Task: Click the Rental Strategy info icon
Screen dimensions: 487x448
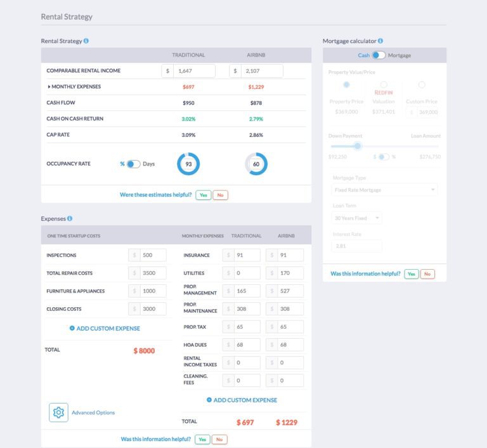Action: click(86, 41)
